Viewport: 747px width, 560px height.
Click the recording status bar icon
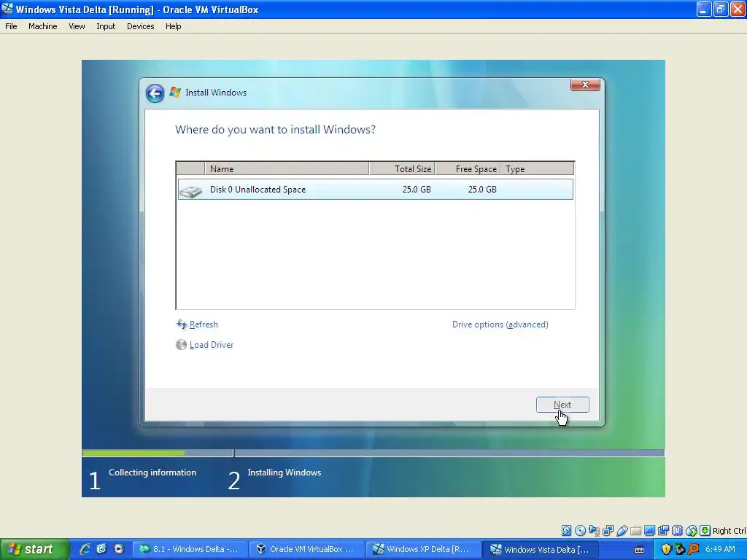tap(663, 531)
